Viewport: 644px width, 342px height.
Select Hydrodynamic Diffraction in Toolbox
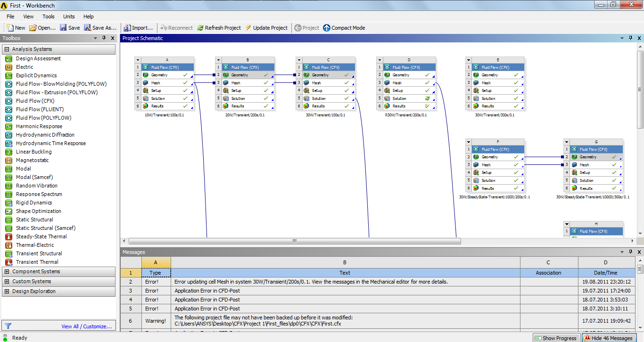[x=45, y=135]
